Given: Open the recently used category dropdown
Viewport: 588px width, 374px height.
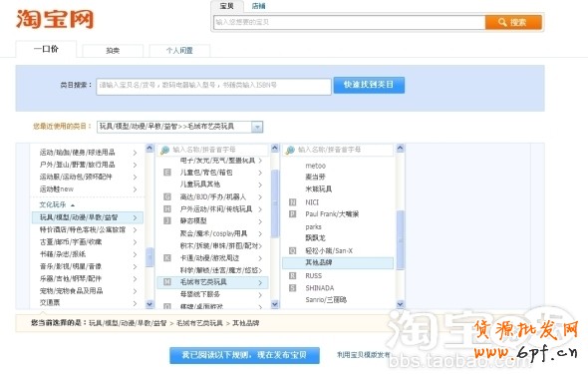Looking at the screenshot, I should (x=257, y=128).
